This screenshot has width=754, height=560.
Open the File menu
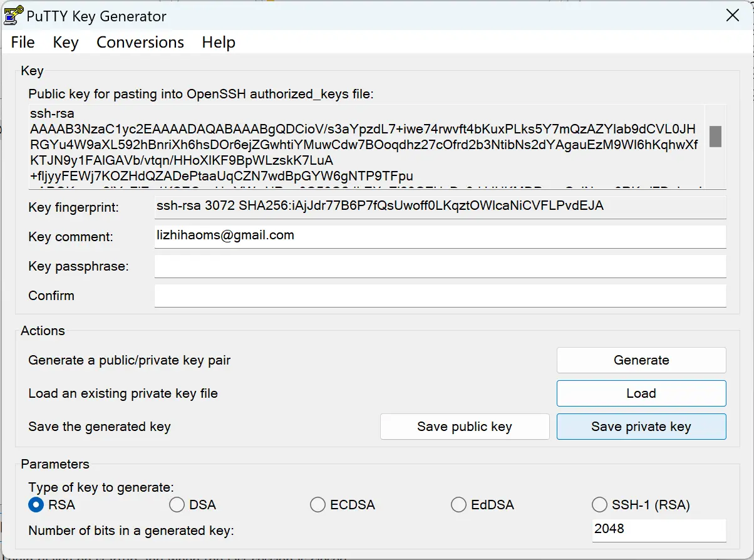click(x=23, y=43)
